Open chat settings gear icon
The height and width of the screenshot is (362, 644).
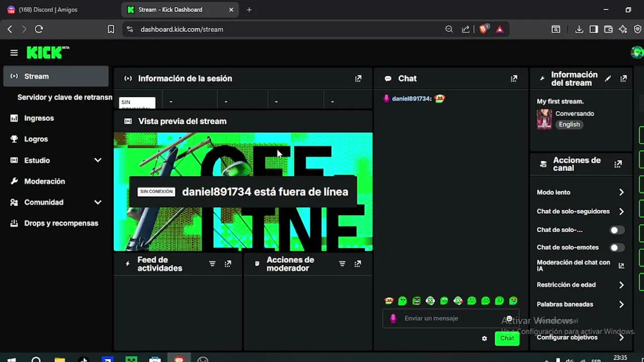click(484, 338)
